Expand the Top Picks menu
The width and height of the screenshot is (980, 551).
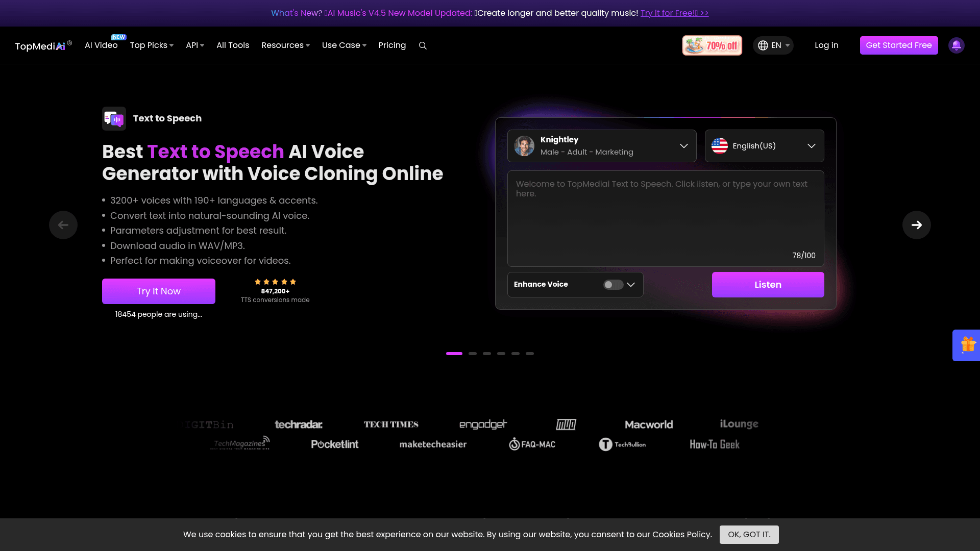tap(152, 45)
